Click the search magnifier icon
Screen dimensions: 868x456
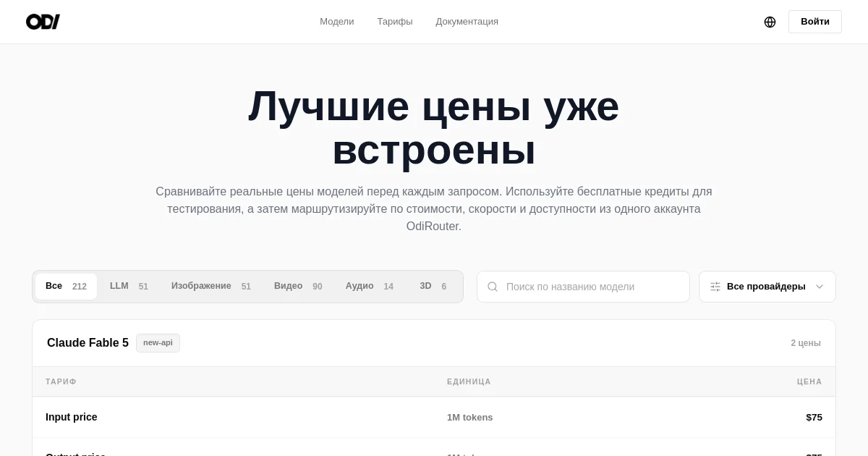[493, 287]
